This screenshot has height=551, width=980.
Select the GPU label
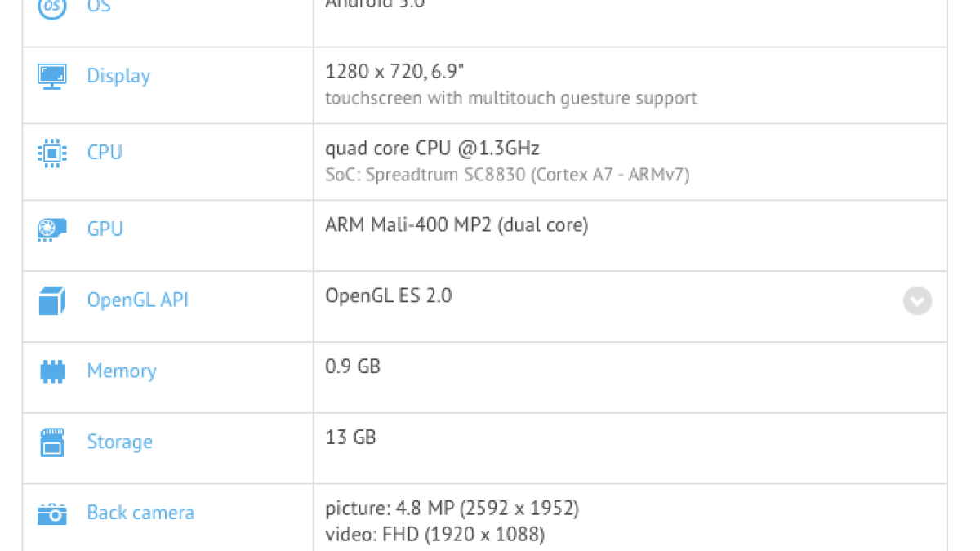point(105,229)
